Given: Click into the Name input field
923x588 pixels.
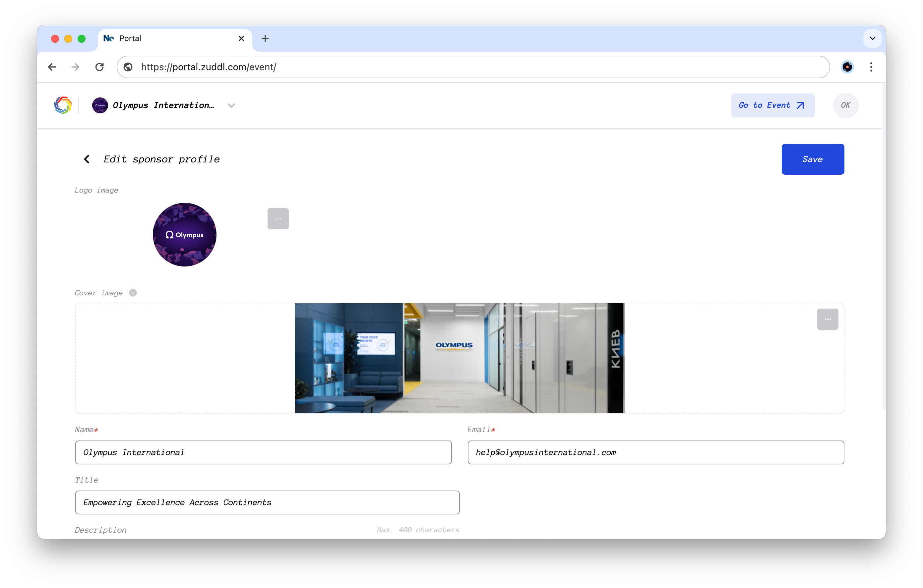Looking at the screenshot, I should (x=263, y=452).
